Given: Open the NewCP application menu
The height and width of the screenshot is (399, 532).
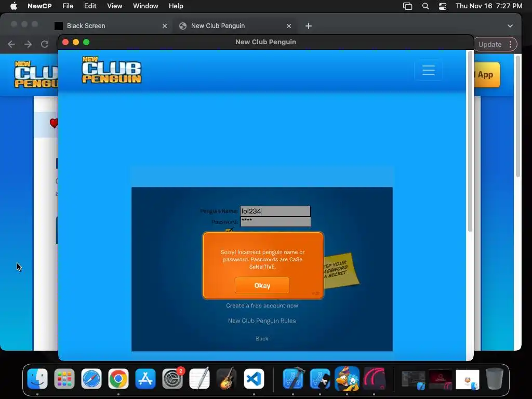Looking at the screenshot, I should pos(39,6).
